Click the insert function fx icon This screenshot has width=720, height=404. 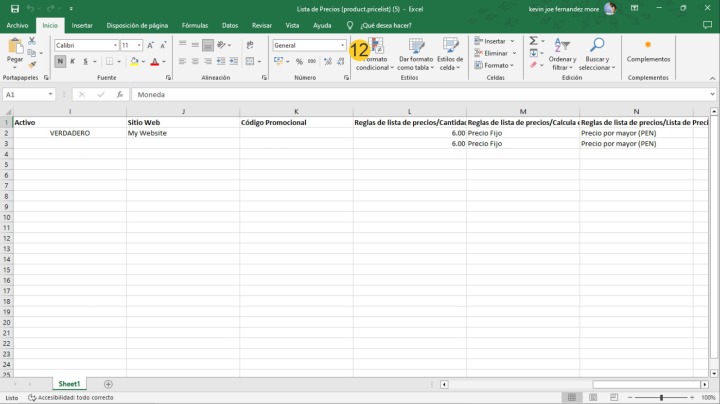click(120, 94)
